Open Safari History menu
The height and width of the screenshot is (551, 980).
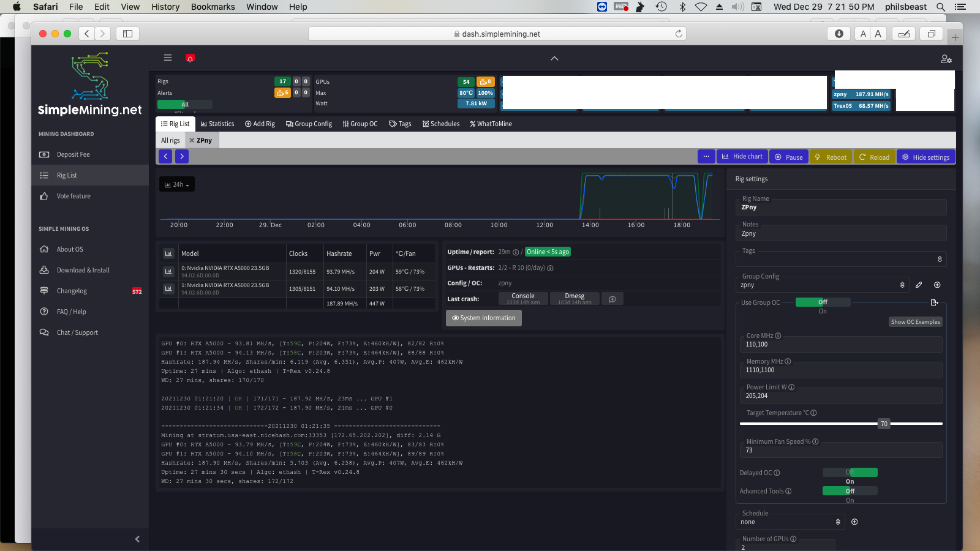(x=165, y=7)
